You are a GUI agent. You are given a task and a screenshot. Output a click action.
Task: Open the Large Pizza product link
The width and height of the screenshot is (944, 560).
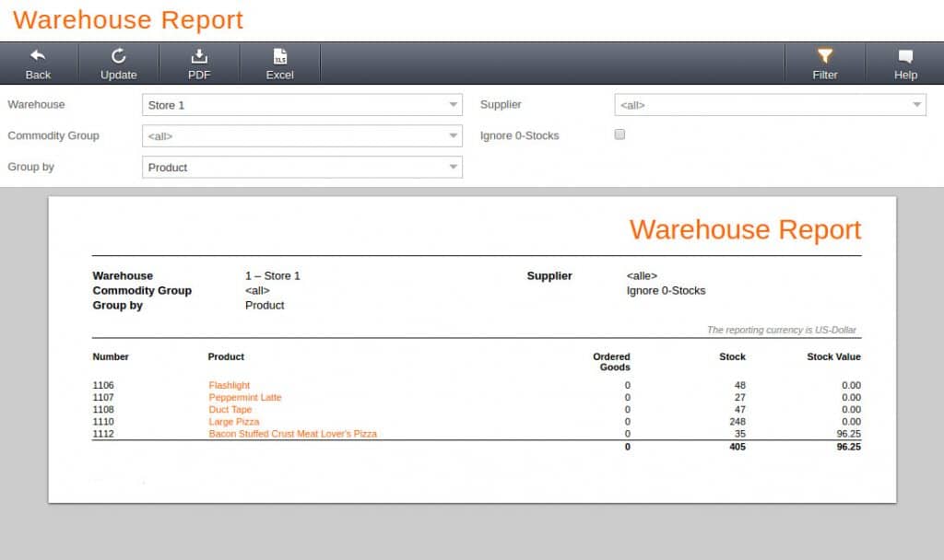pos(235,422)
